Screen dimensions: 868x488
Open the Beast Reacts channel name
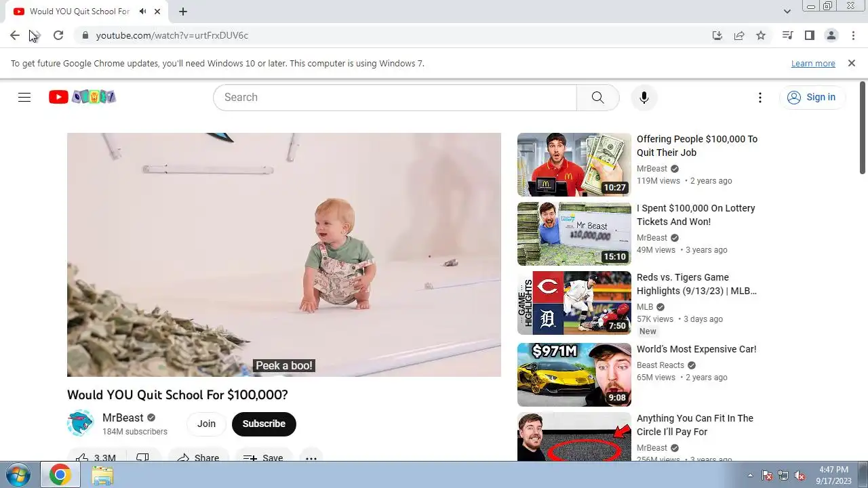click(660, 365)
